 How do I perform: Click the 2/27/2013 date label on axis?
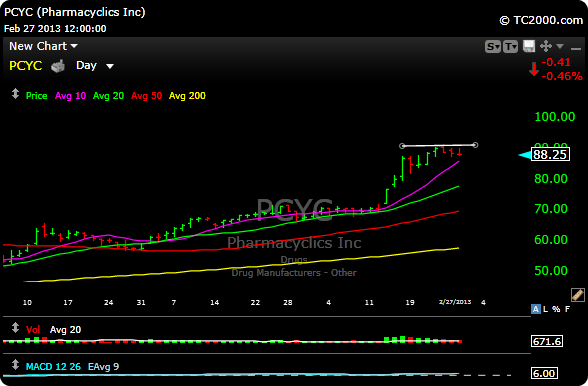[455, 302]
